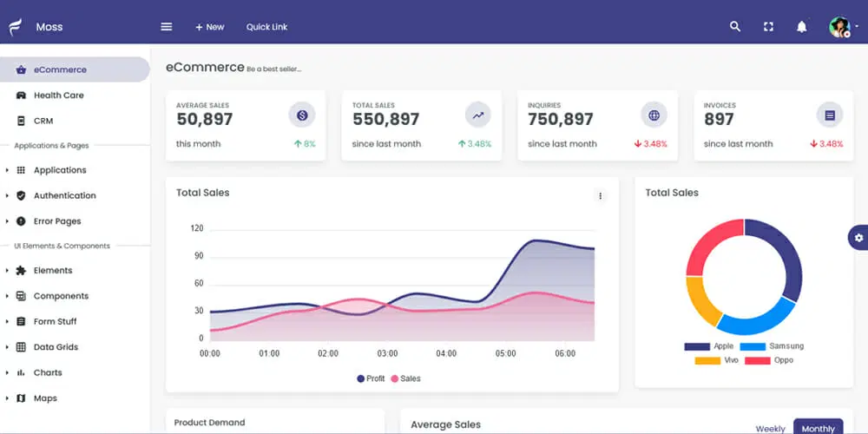The height and width of the screenshot is (434, 868).
Task: Enter fullscreen with the expand icon
Action: coord(768,27)
